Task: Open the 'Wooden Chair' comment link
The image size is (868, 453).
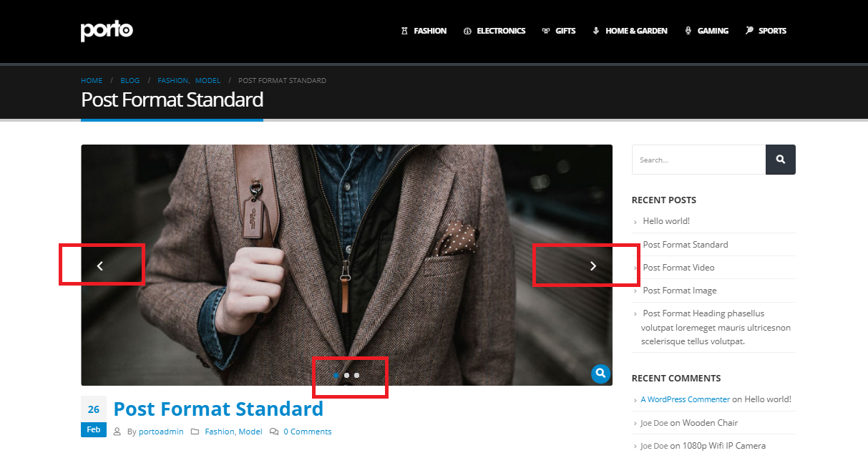Action: coord(710,423)
